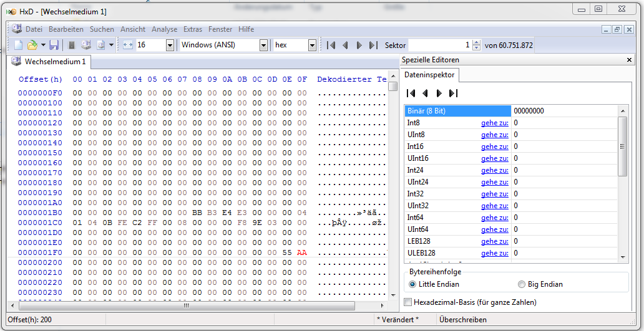The width and height of the screenshot is (644, 331).
Task: Click data inspector scroll up arrow
Action: pyautogui.click(x=623, y=111)
